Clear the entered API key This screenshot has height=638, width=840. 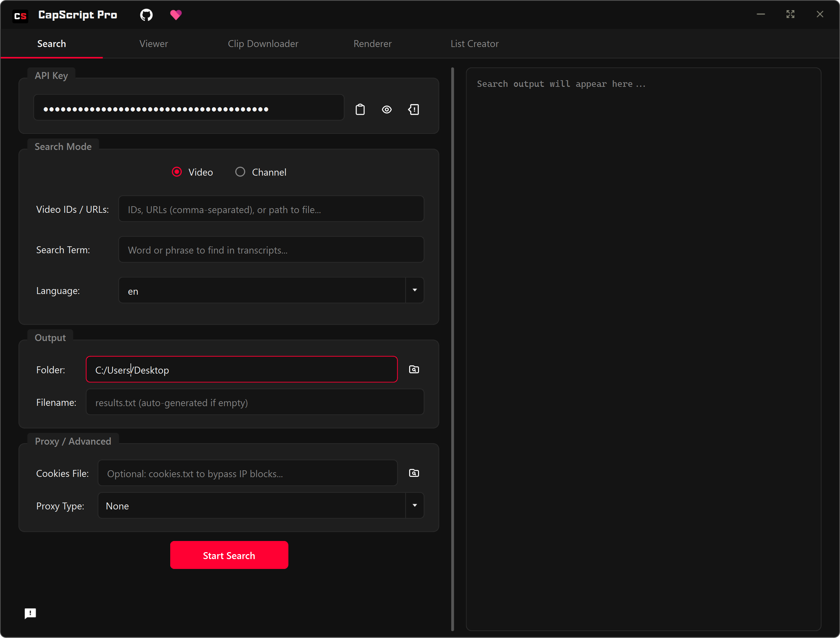(414, 110)
